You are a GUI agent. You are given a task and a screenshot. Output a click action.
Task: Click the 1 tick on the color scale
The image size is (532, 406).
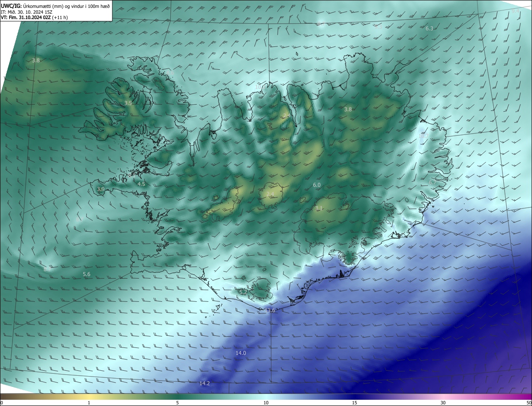pos(89,403)
